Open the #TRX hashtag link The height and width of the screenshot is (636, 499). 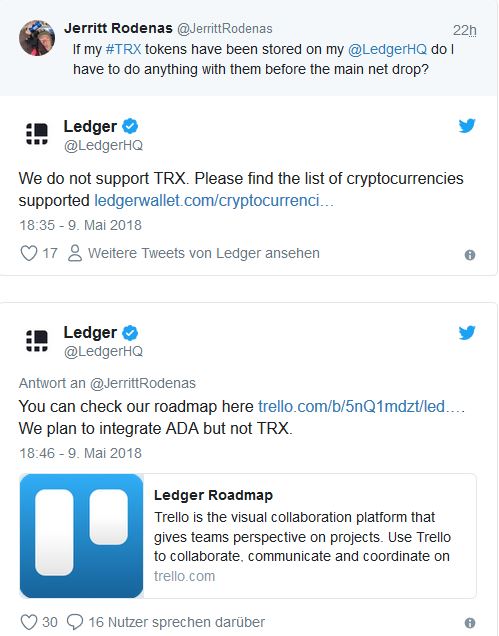coord(123,49)
